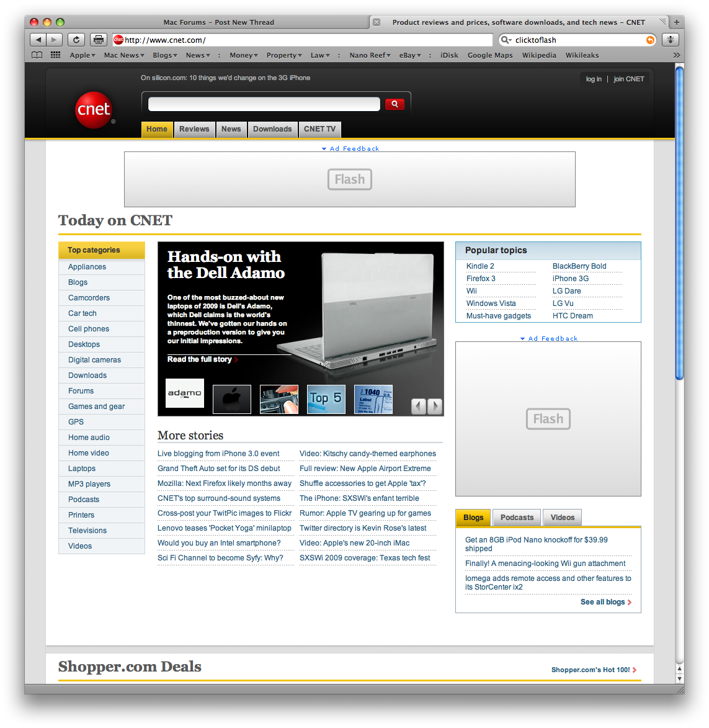Select the Top 5 carousel thumbnail
Screen dimensions: 709x728
click(x=326, y=399)
